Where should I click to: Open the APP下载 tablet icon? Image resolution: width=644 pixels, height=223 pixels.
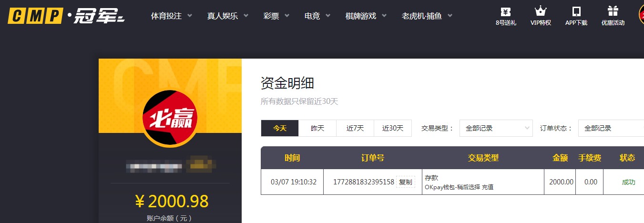click(576, 11)
